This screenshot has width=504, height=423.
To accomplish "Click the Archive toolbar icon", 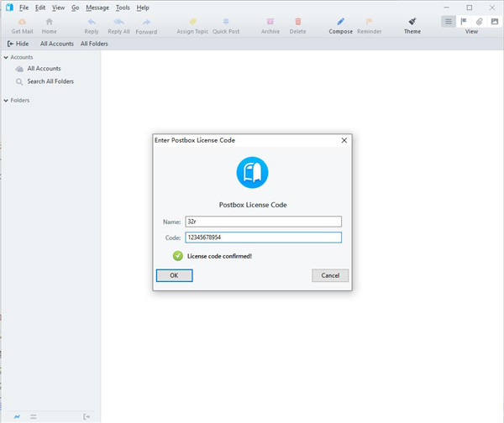I will [270, 21].
